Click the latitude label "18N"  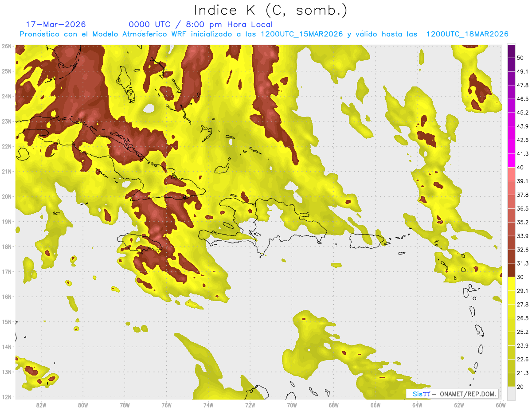[x=7, y=247]
